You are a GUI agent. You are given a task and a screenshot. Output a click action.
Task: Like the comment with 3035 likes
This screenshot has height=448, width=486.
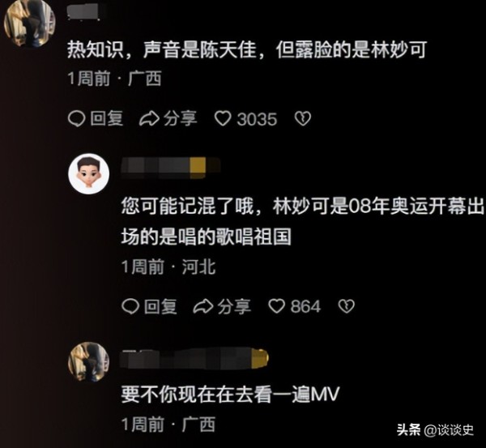point(223,119)
